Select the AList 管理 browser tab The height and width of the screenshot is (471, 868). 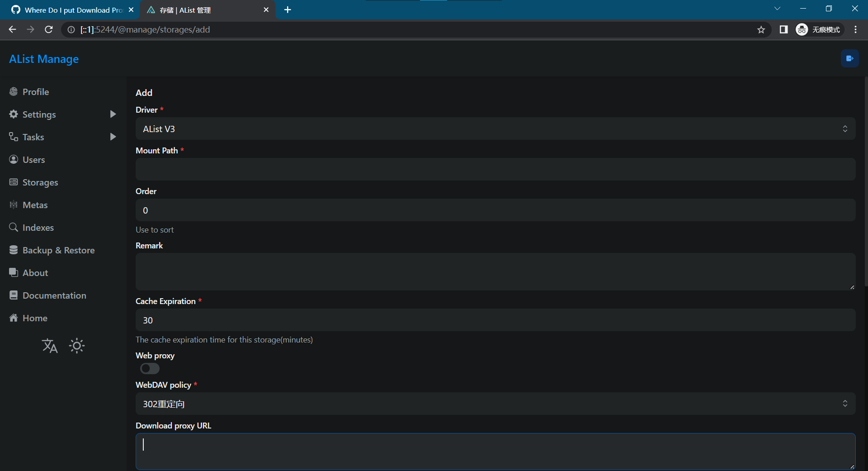click(x=207, y=10)
